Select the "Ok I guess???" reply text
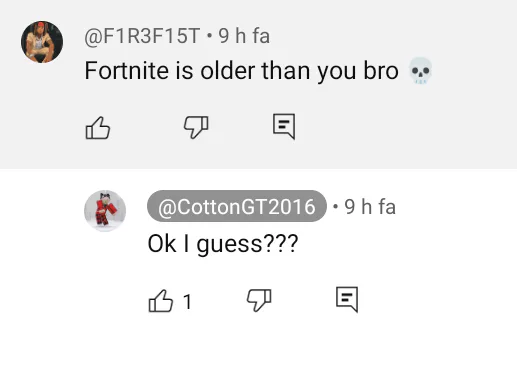517x365 pixels. click(x=223, y=244)
